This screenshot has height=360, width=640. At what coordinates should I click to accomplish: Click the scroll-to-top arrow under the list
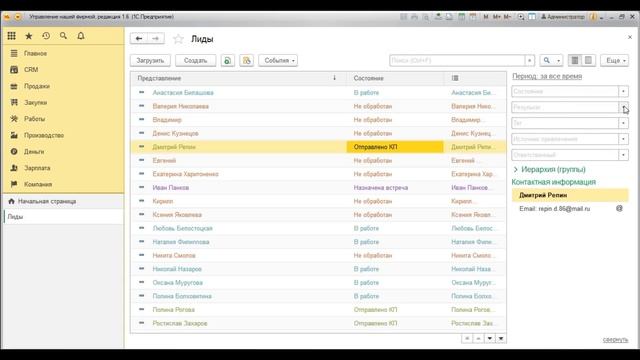(x=467, y=338)
